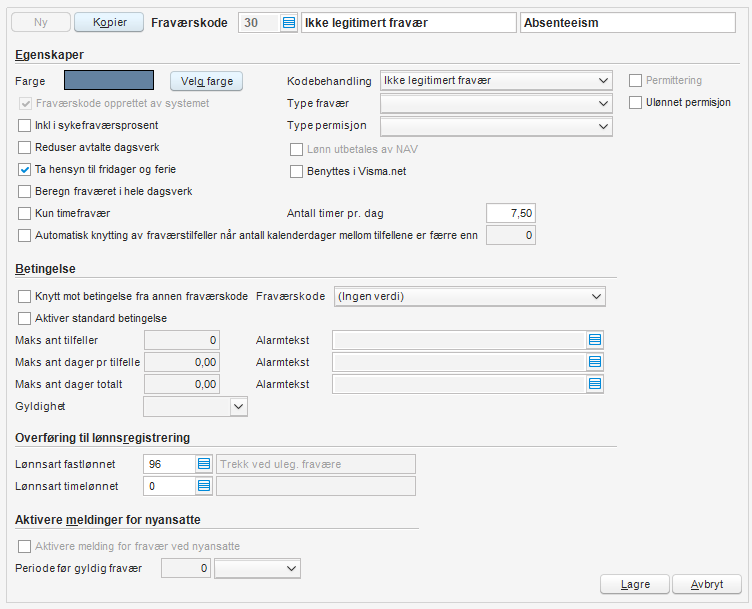Open lookup icon for Lønnsart timelønnet

click(204, 486)
